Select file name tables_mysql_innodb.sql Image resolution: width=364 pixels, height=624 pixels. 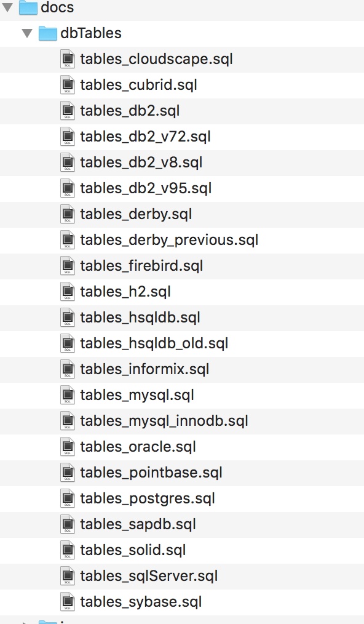pyautogui.click(x=164, y=422)
